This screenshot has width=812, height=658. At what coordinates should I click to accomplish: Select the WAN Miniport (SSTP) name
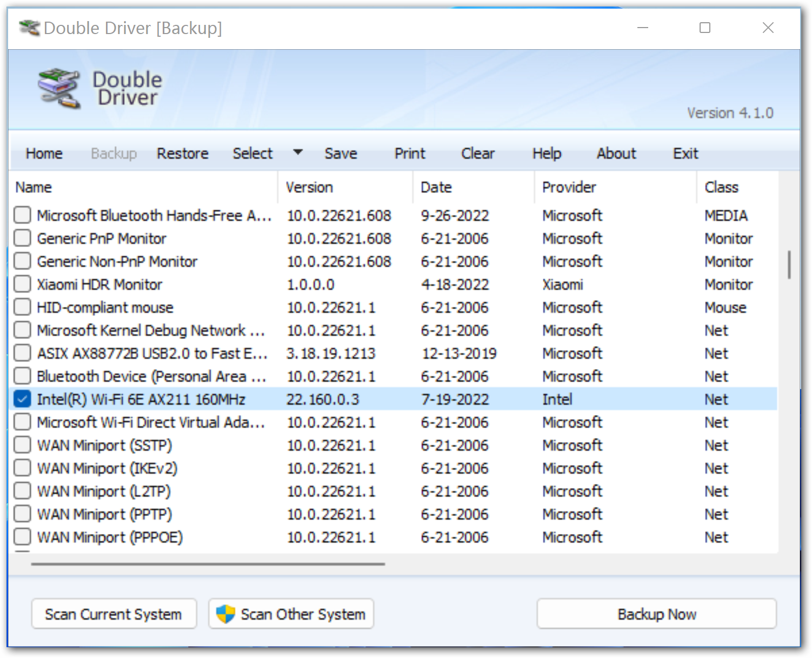point(104,446)
